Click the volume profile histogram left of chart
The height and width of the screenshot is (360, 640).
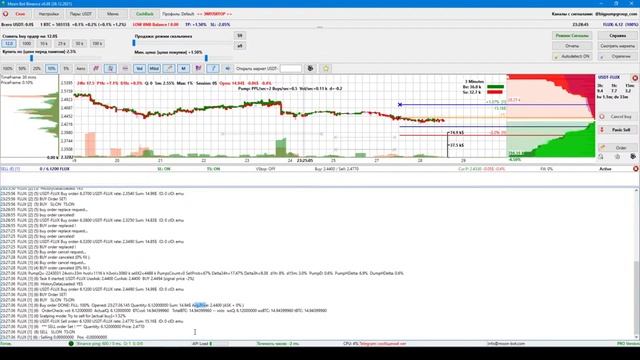[x=29, y=116]
